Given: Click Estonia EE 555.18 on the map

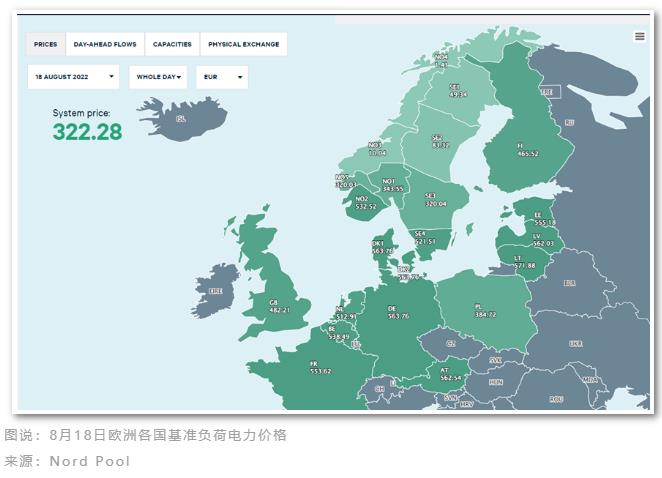Looking at the screenshot, I should [544, 218].
